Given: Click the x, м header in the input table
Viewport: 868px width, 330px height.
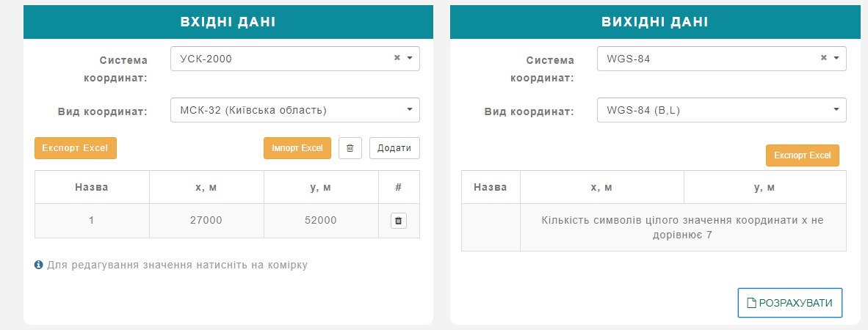Looking at the screenshot, I should pos(206,188).
